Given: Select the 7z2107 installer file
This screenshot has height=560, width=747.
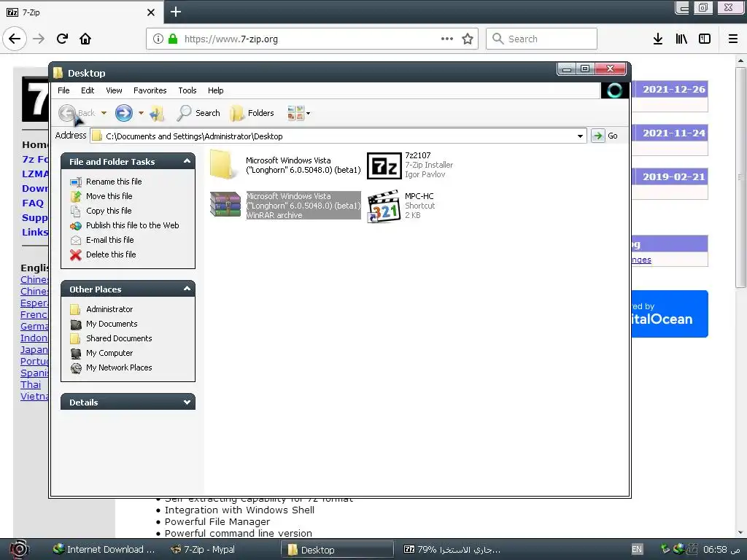Looking at the screenshot, I should tap(410, 166).
